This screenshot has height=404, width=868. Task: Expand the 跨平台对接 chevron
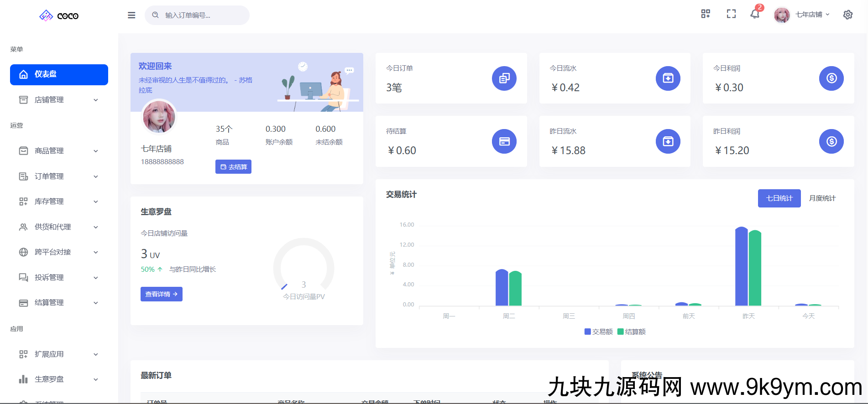pos(96,252)
